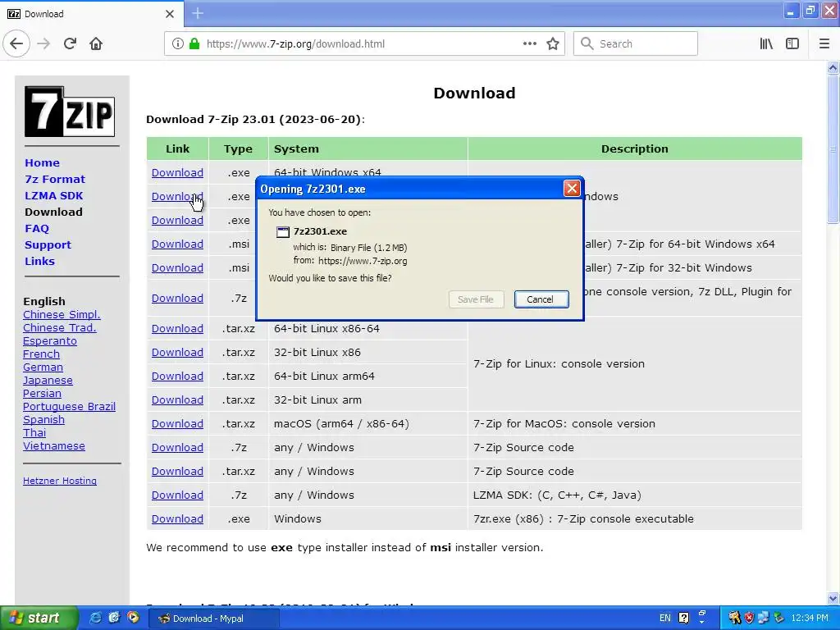Download the 32-bit Linux x86 tar.xz
Image resolution: width=840 pixels, height=630 pixels.
(x=177, y=353)
